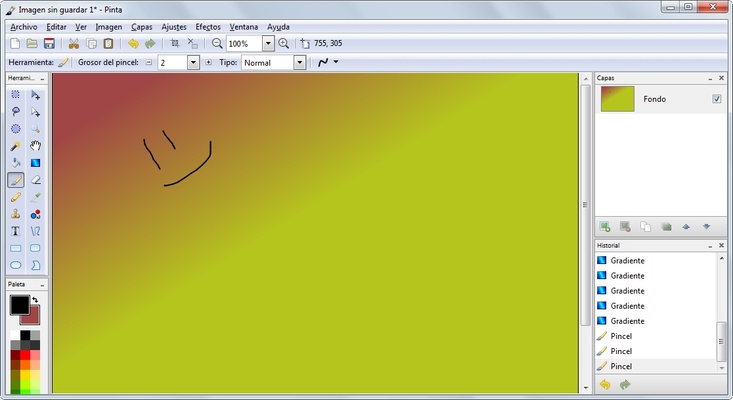This screenshot has height=400, width=733.
Task: Select the Line tool
Action: tap(36, 231)
